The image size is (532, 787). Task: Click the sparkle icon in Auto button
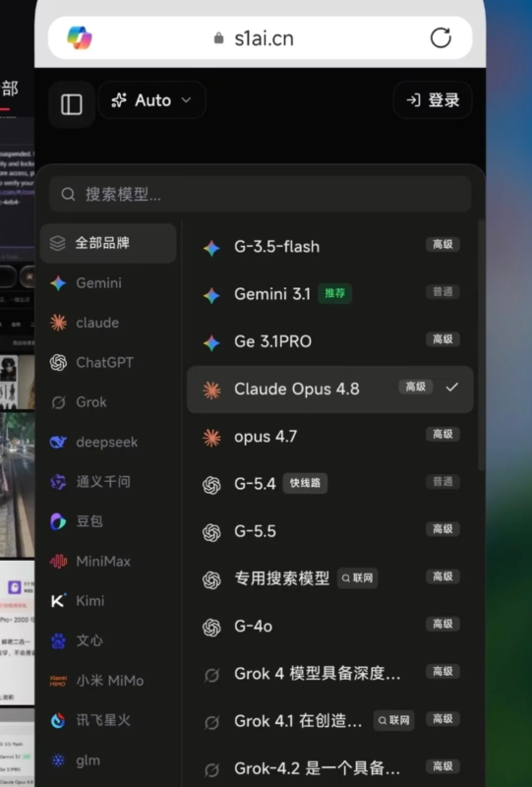119,100
